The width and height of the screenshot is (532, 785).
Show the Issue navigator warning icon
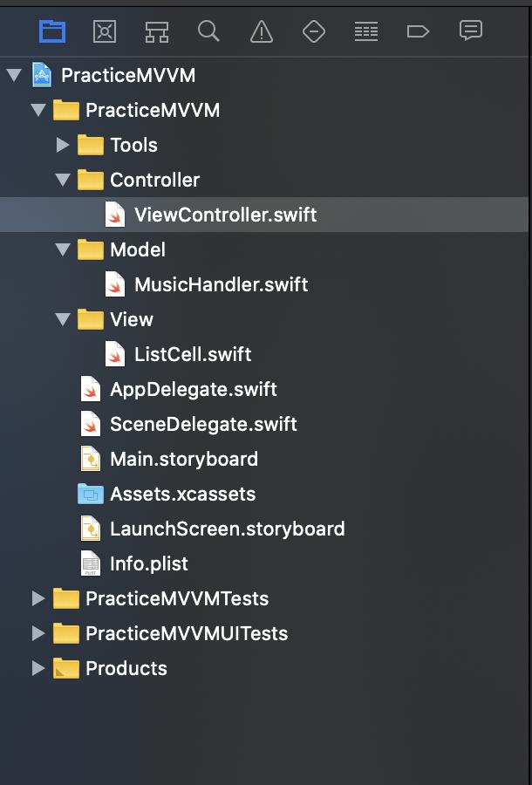coord(261,32)
